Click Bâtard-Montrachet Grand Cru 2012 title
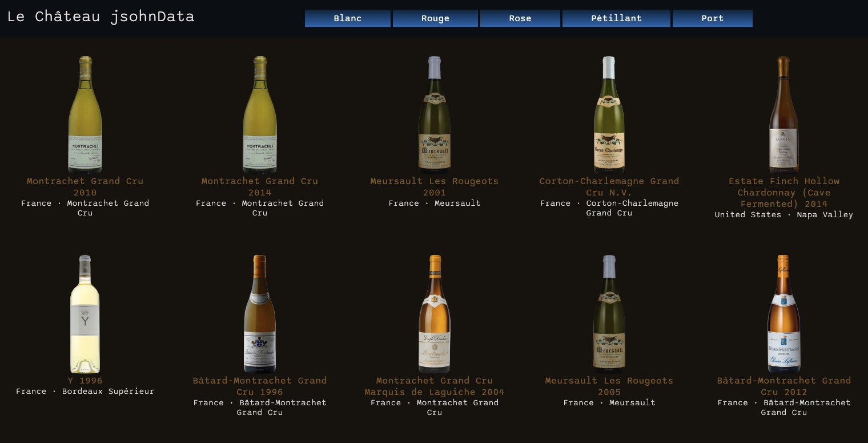 [x=783, y=386]
